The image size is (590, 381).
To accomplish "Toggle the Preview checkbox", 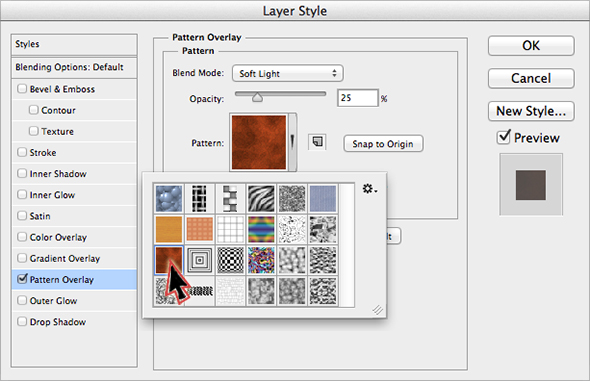I will tap(503, 137).
